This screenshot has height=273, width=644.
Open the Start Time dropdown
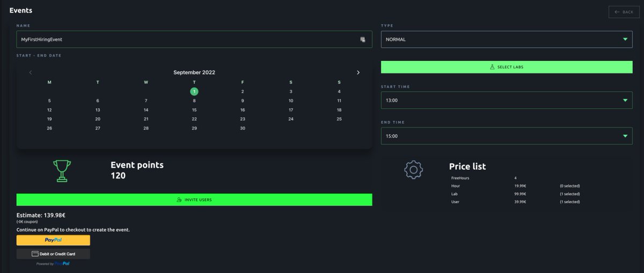507,100
